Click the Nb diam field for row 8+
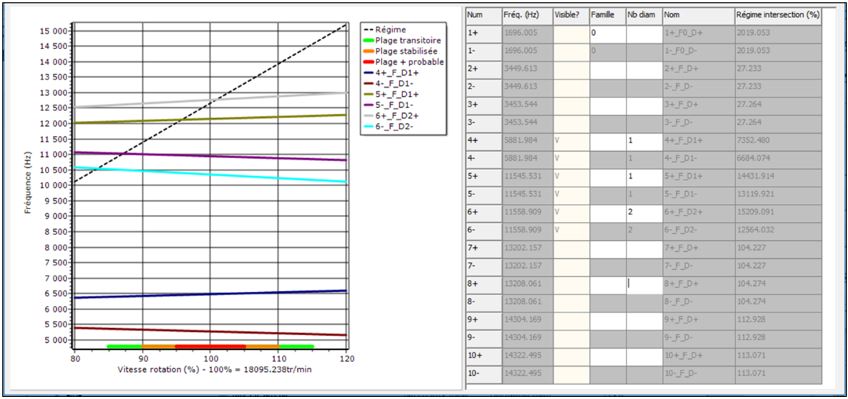The width and height of the screenshot is (848, 399). coord(644,284)
